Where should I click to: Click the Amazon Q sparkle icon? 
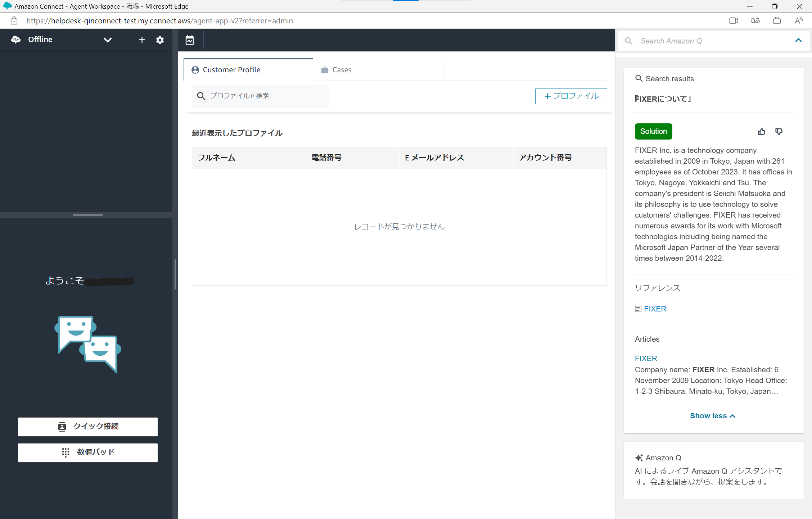tap(639, 458)
